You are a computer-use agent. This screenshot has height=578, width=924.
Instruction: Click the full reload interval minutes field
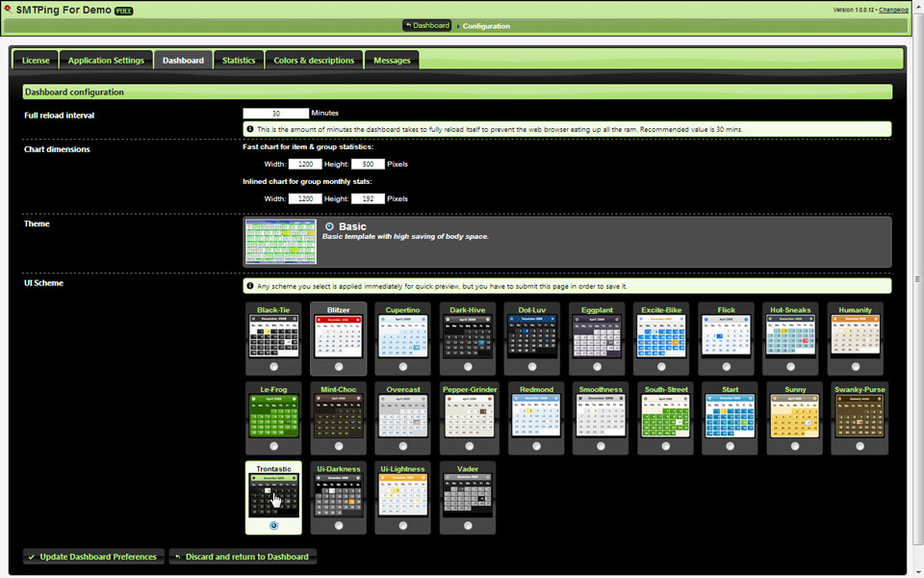point(275,114)
